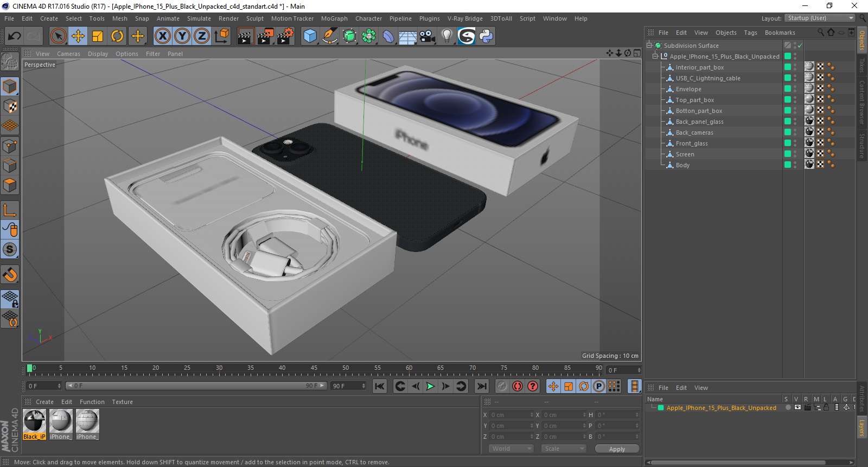Image resolution: width=868 pixels, height=467 pixels.
Task: Collapse the Subdivision Surface tree node
Action: coord(649,46)
